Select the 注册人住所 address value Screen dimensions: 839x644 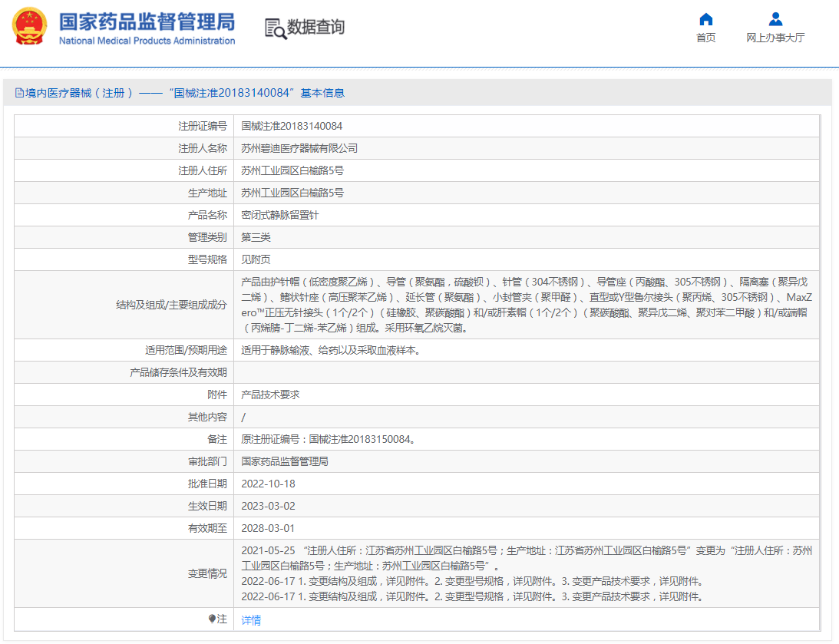pos(292,170)
